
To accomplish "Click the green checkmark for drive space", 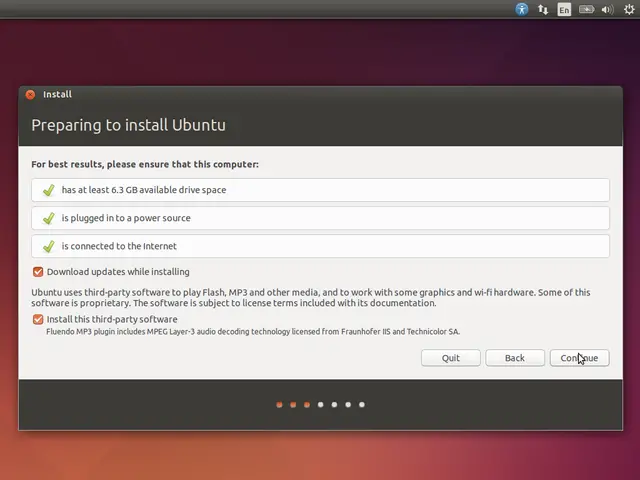I will click(x=49, y=190).
